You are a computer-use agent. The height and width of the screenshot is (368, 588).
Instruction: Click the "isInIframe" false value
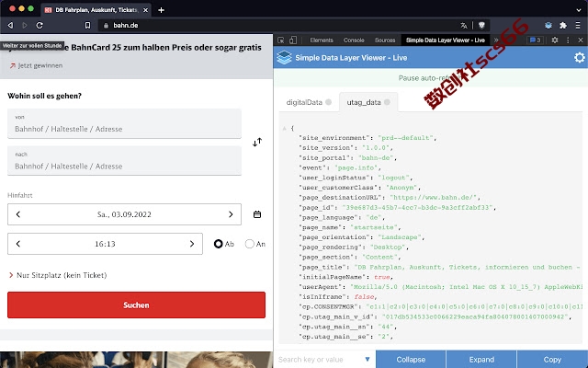(364, 296)
